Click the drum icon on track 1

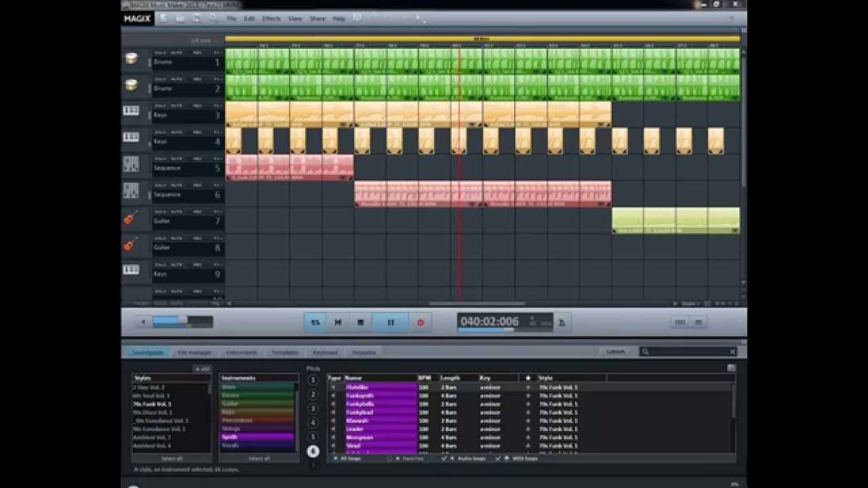[132, 59]
